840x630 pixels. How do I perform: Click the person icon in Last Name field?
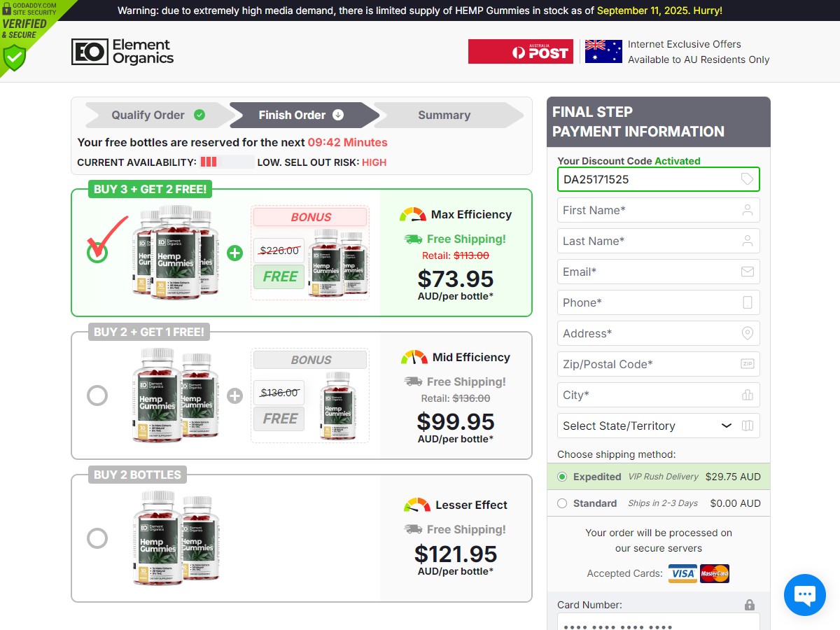tap(748, 241)
